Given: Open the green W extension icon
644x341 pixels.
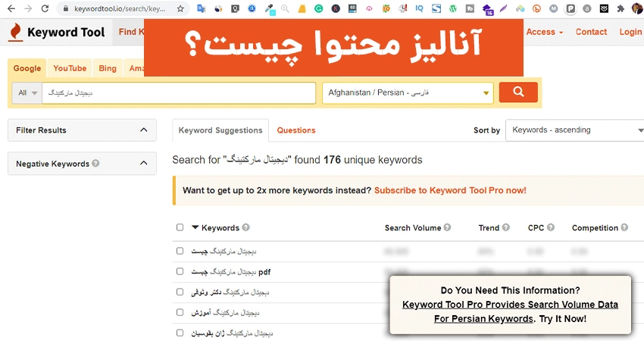Looking at the screenshot, I should pyautogui.click(x=452, y=8).
